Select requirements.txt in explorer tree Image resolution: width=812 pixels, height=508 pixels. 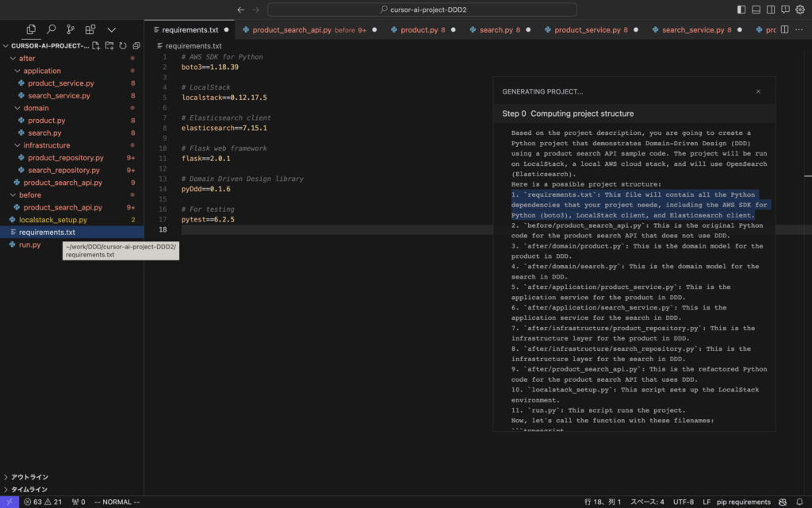point(72,233)
